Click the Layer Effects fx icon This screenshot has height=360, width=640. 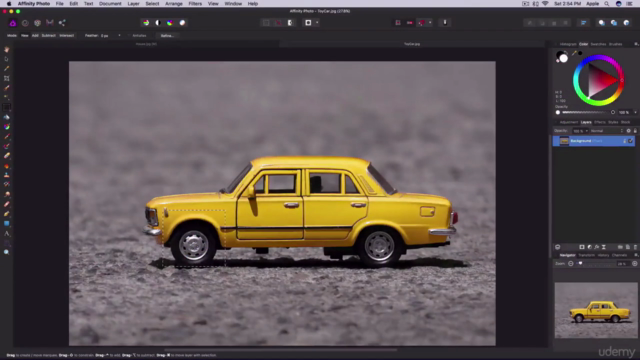[596, 247]
